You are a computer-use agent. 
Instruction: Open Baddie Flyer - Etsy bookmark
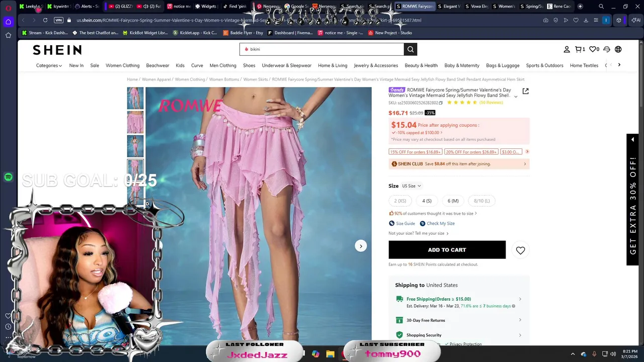[x=243, y=33]
